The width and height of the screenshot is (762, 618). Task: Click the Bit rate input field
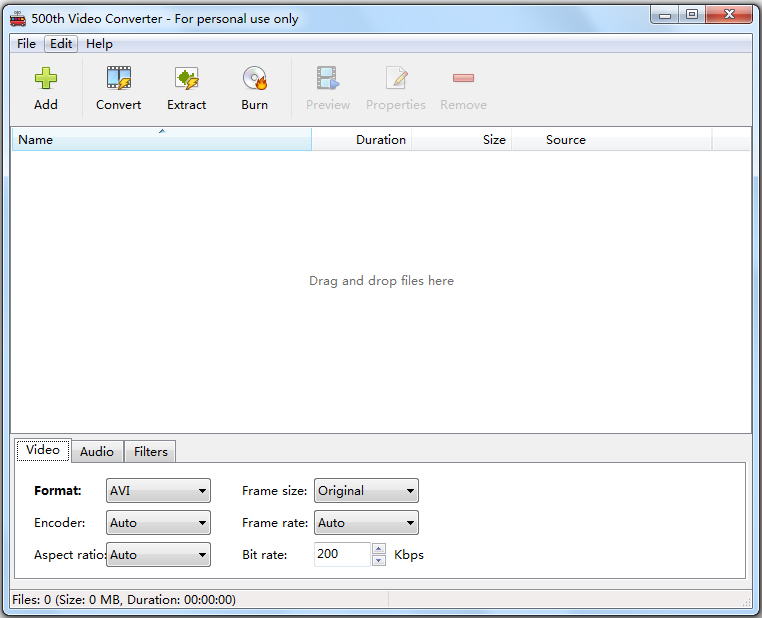tap(342, 555)
